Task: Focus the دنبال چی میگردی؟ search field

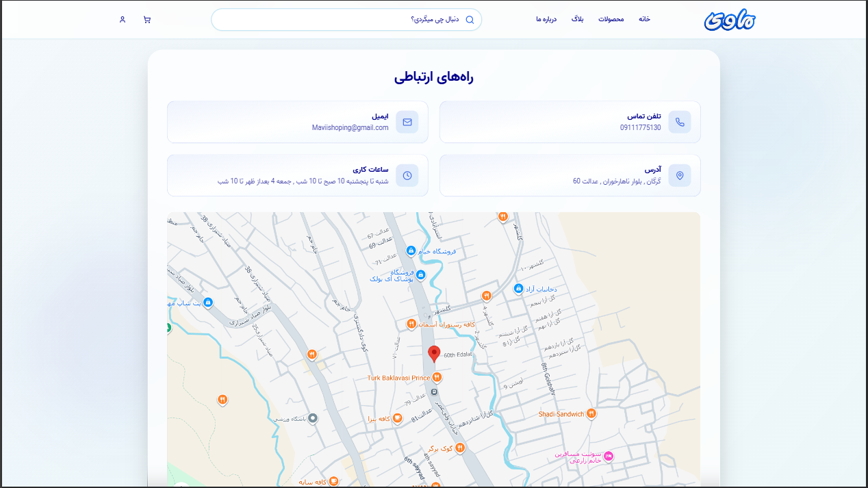Action: click(x=346, y=20)
